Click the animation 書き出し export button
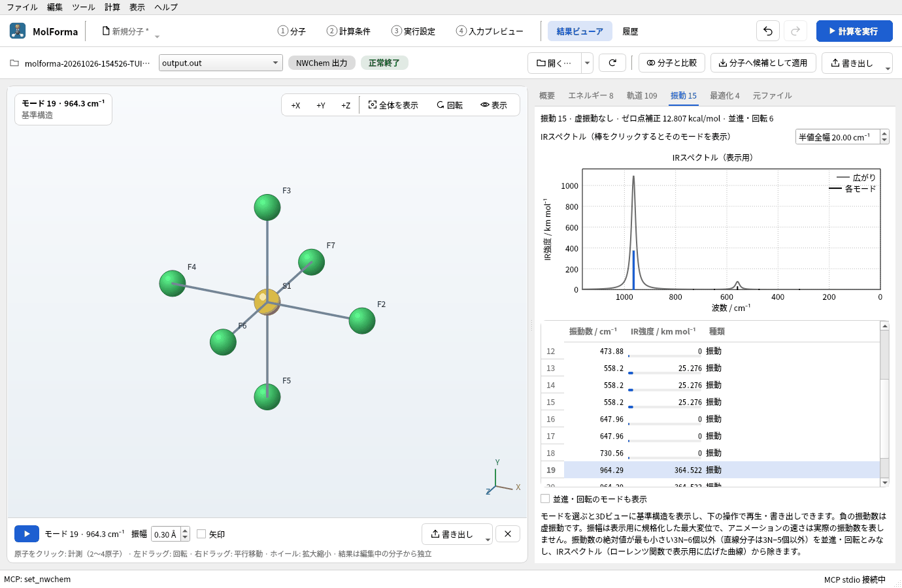 (x=452, y=534)
